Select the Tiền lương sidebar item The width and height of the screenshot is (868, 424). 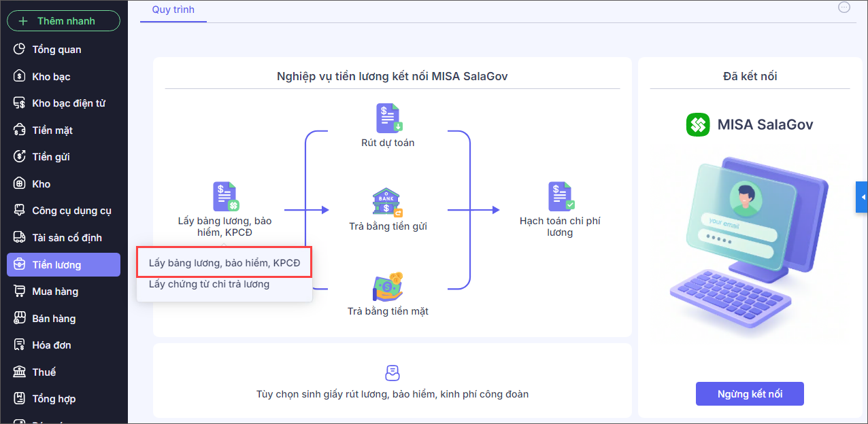click(63, 265)
